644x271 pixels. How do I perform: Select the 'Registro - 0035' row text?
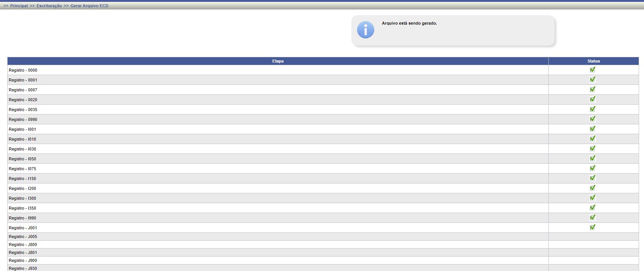pyautogui.click(x=23, y=110)
